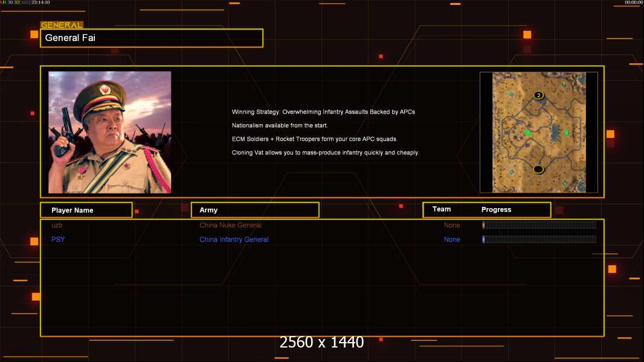644x362 pixels.
Task: Select player uzb in the list
Action: [57, 225]
